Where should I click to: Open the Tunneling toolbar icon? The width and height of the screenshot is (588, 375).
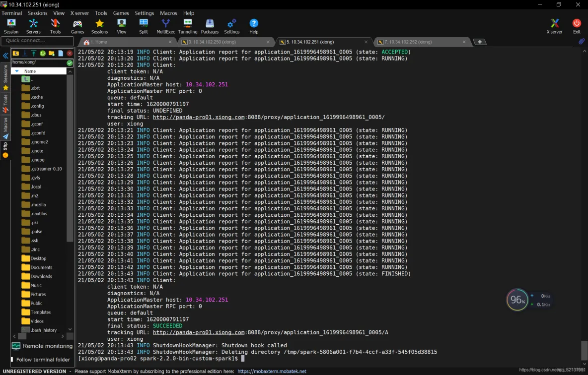tap(188, 26)
